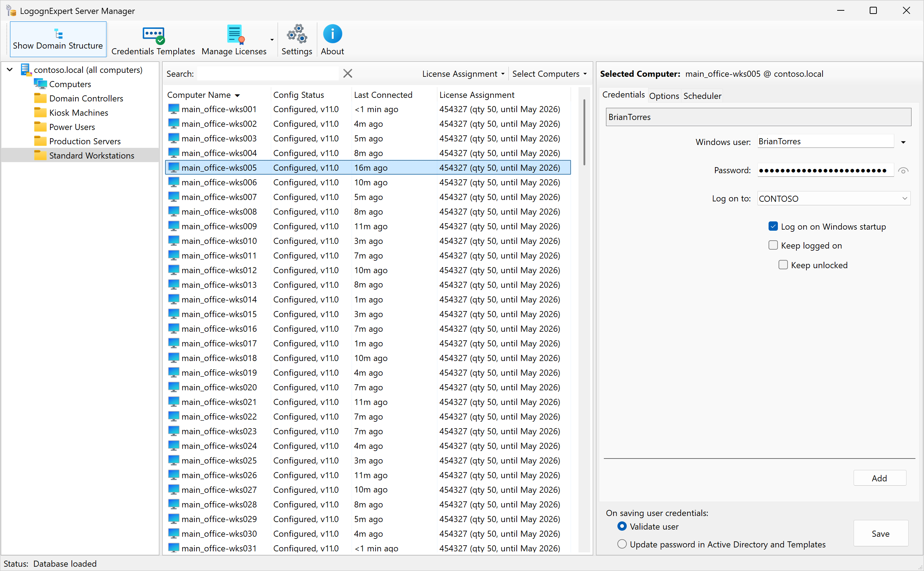
Task: Select computer icon for main_office-wks010
Action: pos(174,241)
